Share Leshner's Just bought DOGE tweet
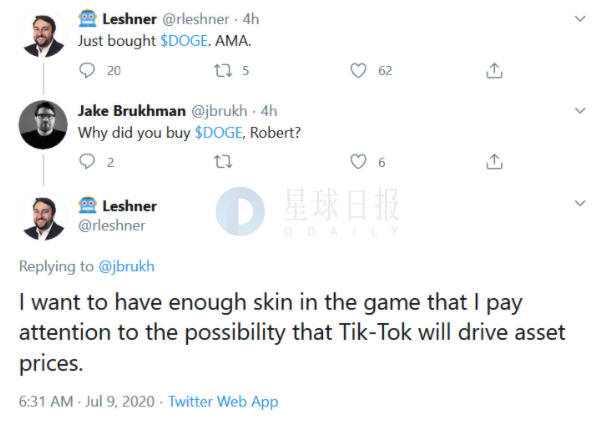This screenshot has height=423, width=615. [x=493, y=71]
